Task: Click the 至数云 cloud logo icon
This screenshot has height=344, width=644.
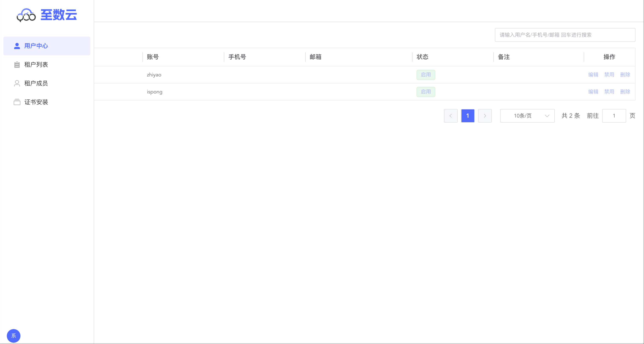Action: 26,15
